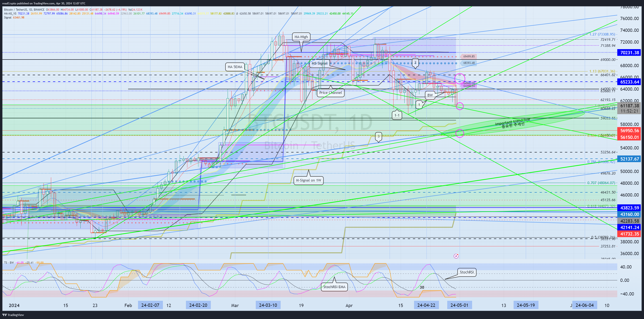Select the 43160.00 price label
Viewport: 644px width, 319px height.
click(629, 214)
